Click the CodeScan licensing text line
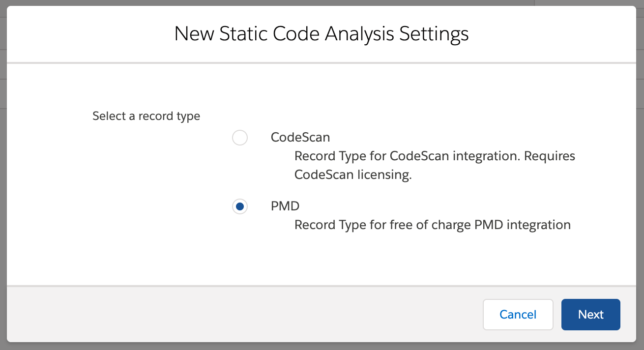 [352, 175]
